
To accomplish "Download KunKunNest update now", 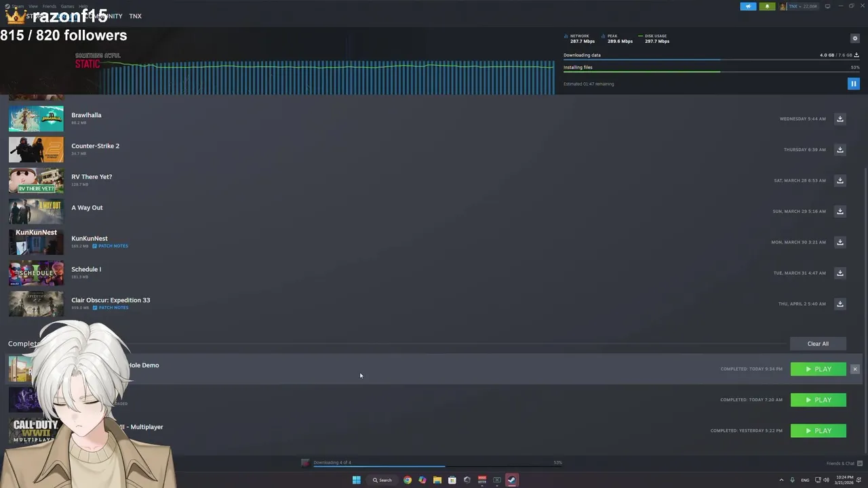I will 840,242.
